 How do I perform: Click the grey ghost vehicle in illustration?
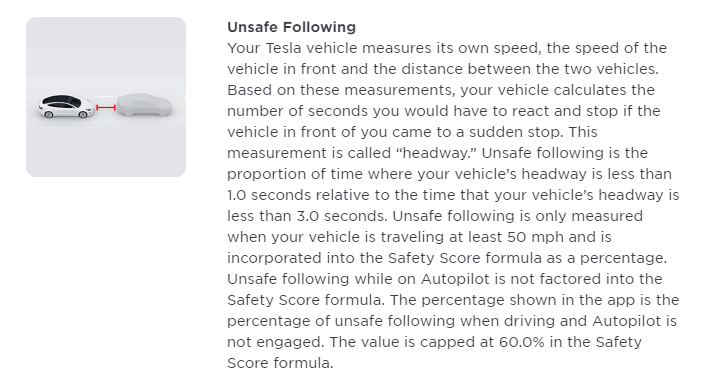point(144,105)
